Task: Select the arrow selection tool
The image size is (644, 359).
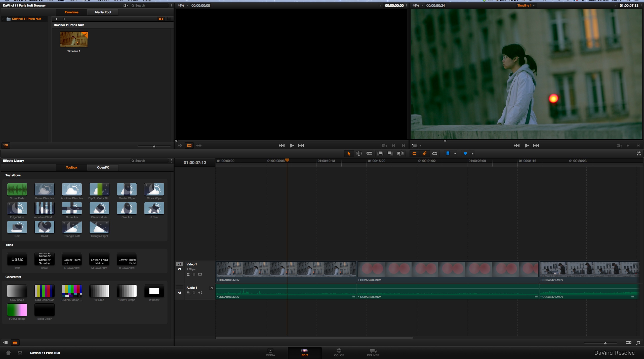Action: coord(349,153)
